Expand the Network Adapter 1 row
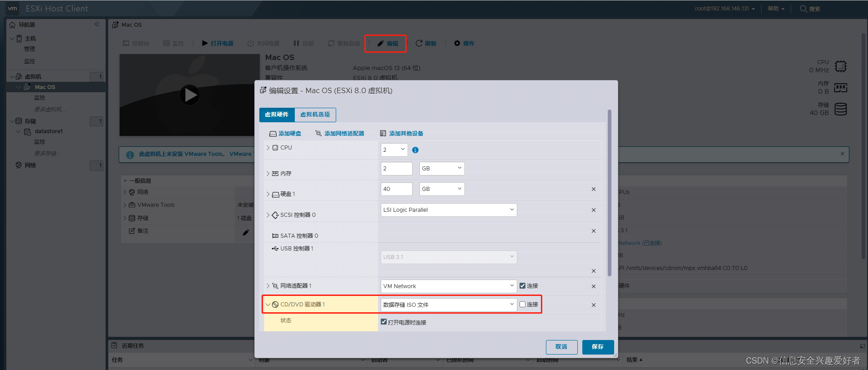Image resolution: width=868 pixels, height=370 pixels. pyautogui.click(x=268, y=285)
